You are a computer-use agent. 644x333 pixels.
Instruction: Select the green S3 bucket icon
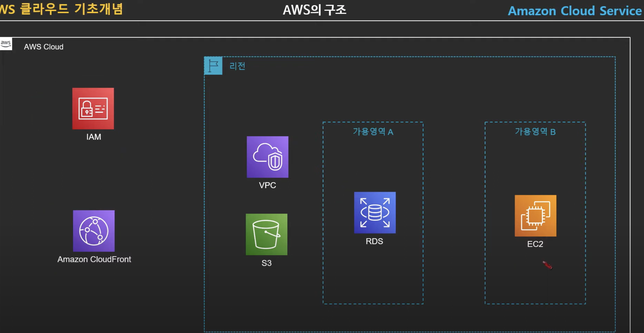(266, 234)
